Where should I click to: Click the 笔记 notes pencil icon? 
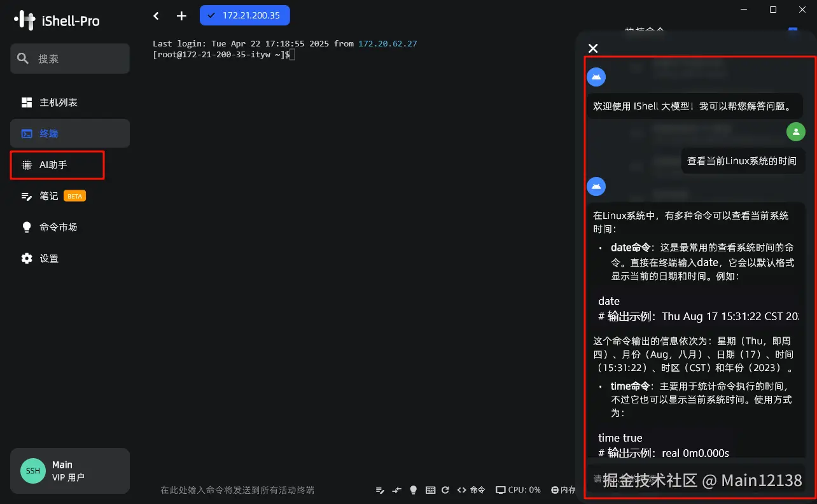click(27, 196)
